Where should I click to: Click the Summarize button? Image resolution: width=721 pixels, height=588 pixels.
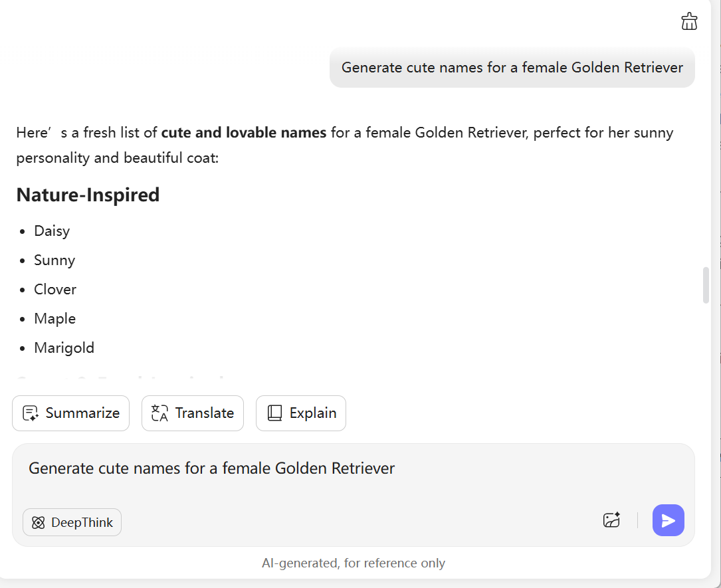[70, 413]
